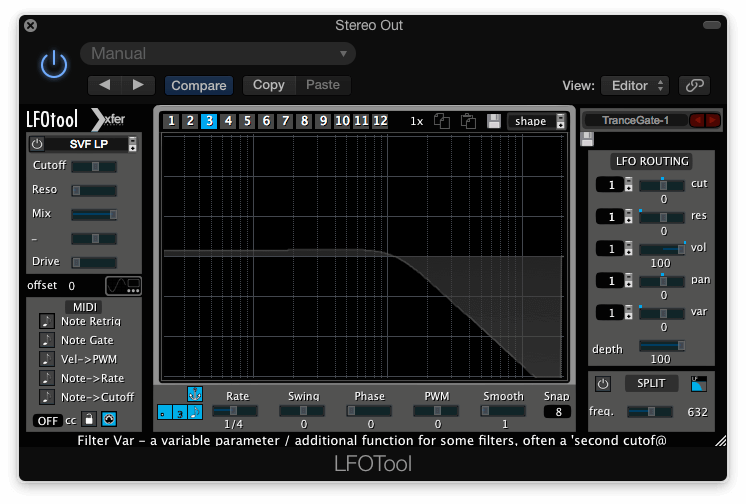Select the triplet rate mode icon
746x504 pixels.
point(180,412)
